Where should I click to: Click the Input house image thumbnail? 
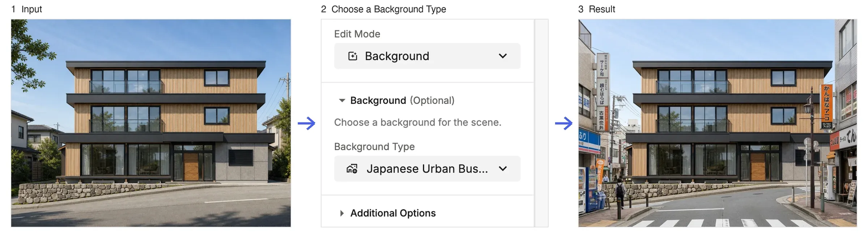(151, 123)
